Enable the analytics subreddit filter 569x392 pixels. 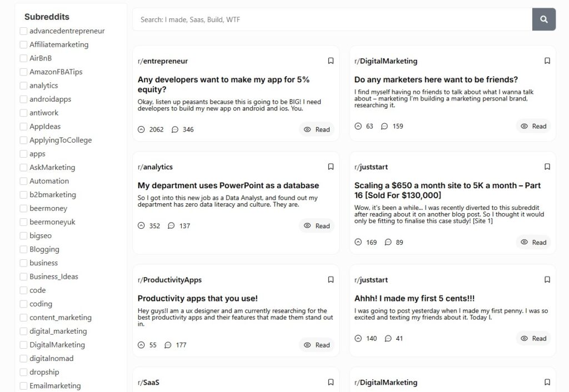pos(23,86)
